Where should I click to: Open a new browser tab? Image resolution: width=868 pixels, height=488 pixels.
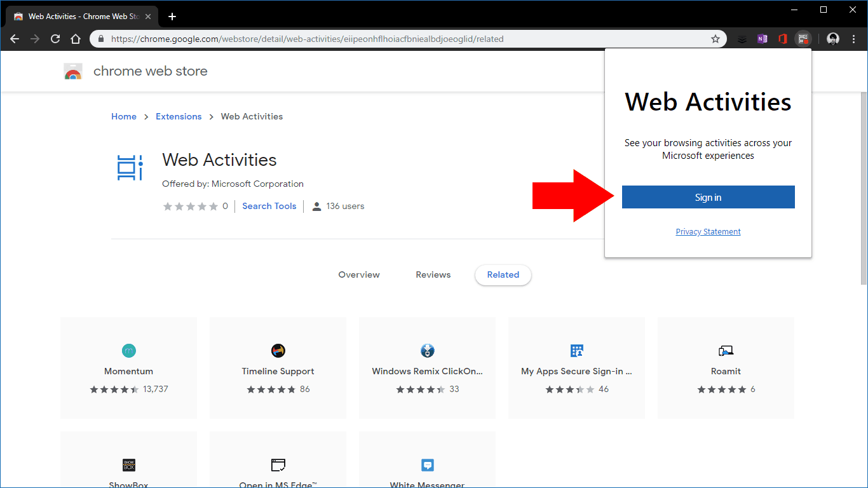[x=172, y=17]
